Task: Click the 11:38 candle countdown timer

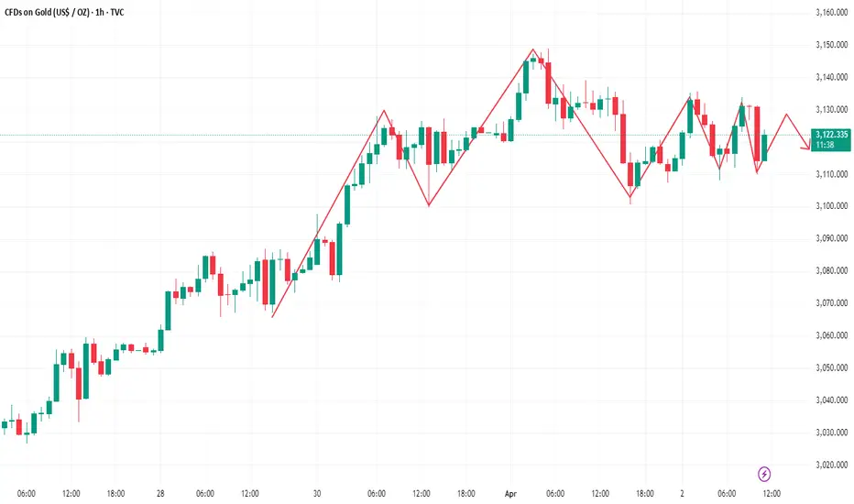Action: tap(826, 145)
